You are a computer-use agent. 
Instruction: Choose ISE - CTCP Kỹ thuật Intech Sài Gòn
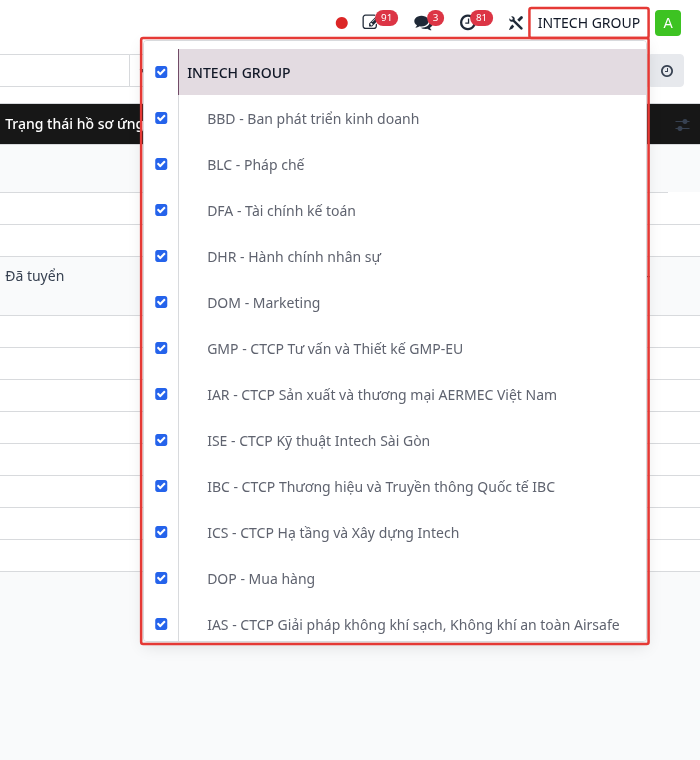[x=412, y=441]
